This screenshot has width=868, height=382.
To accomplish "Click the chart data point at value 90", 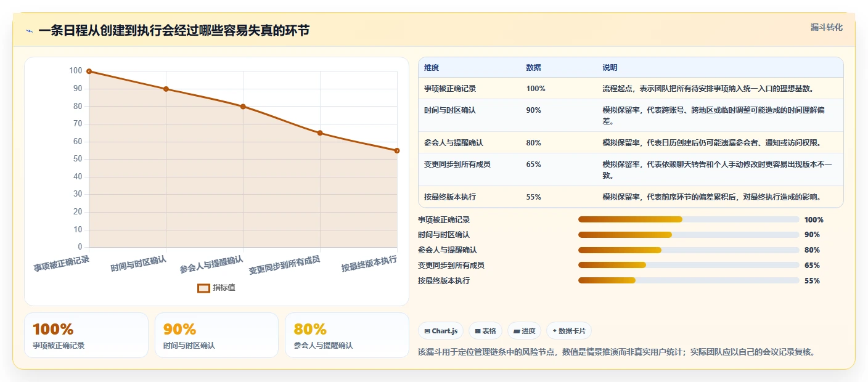I will pos(166,89).
